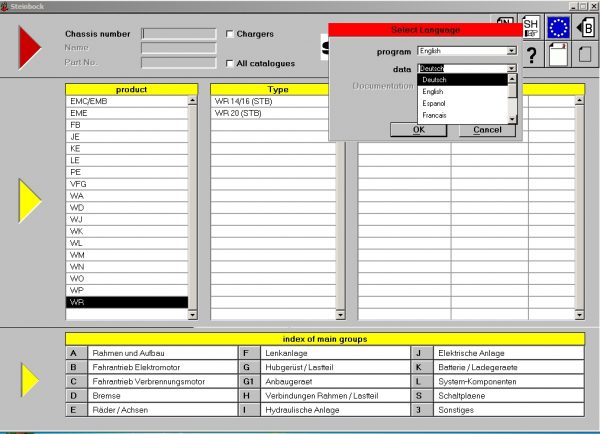This screenshot has width=600, height=434.
Task: Select LE in the product list
Action: [127, 160]
